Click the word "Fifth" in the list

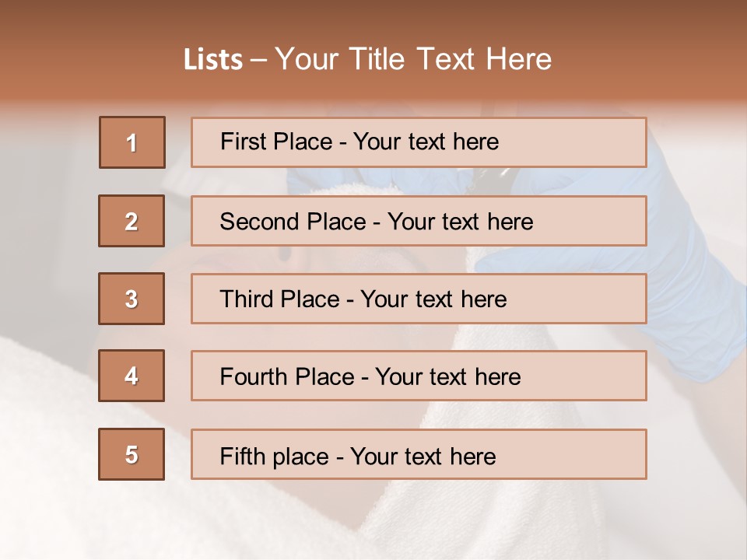(243, 456)
